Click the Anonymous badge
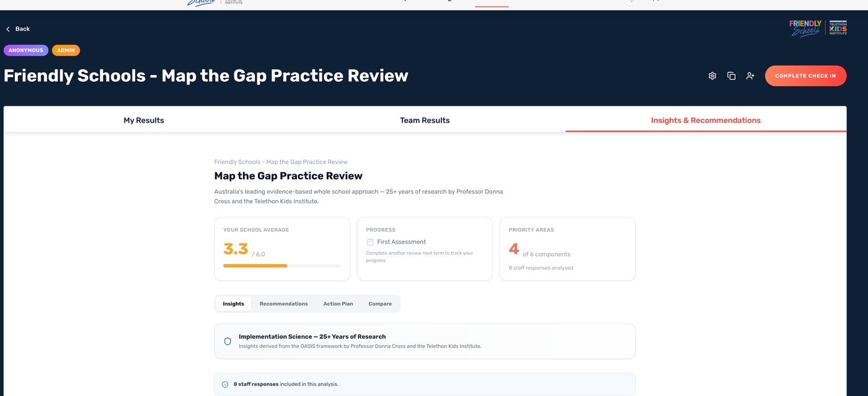 (26, 50)
